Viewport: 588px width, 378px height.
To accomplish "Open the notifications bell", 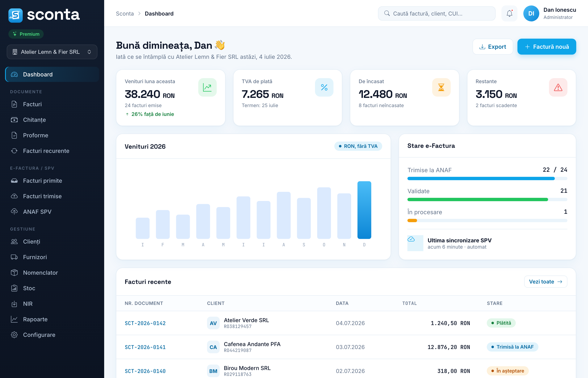I will click(x=509, y=13).
